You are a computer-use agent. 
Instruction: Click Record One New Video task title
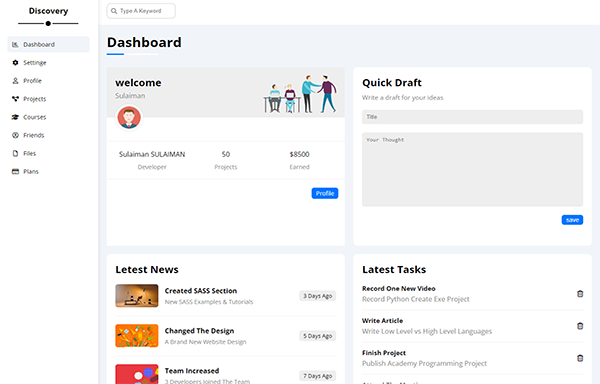coord(399,288)
